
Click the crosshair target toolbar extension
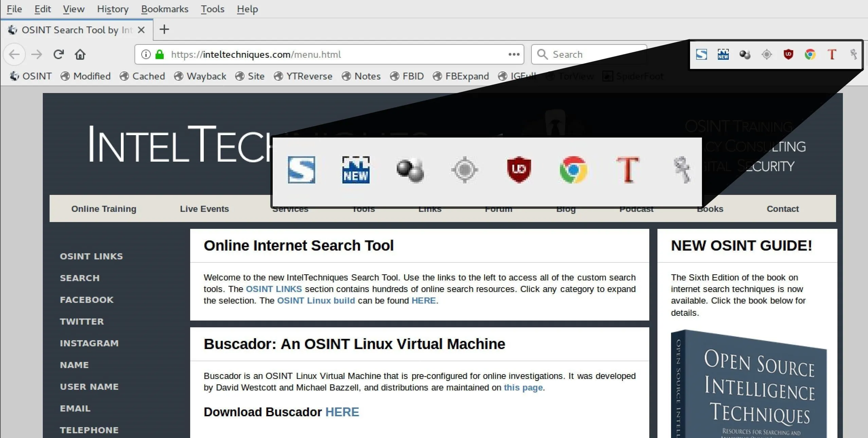(766, 54)
